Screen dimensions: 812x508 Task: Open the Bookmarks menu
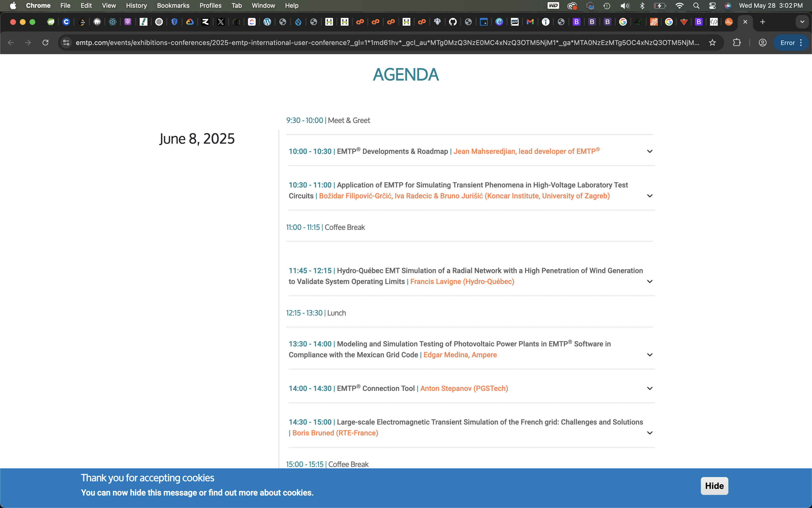[x=173, y=6]
